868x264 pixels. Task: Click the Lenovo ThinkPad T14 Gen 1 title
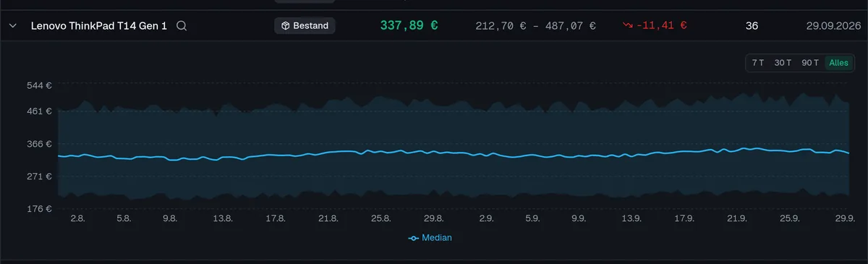click(x=99, y=25)
